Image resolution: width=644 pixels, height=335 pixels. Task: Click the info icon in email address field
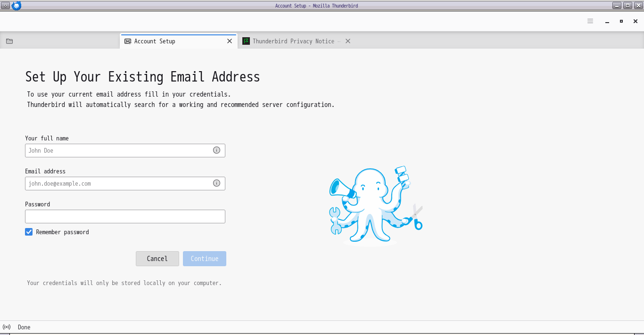pos(216,183)
